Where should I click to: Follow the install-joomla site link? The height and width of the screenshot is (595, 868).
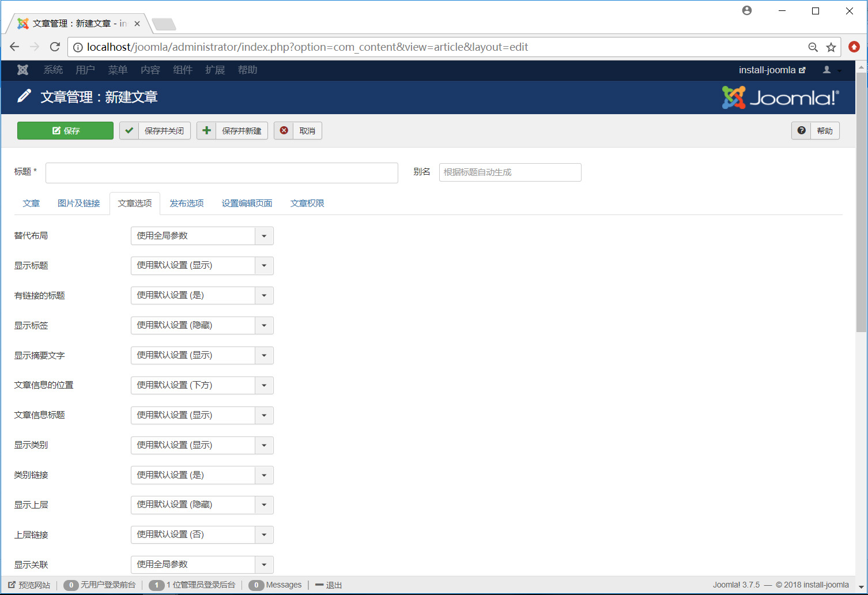(x=772, y=70)
